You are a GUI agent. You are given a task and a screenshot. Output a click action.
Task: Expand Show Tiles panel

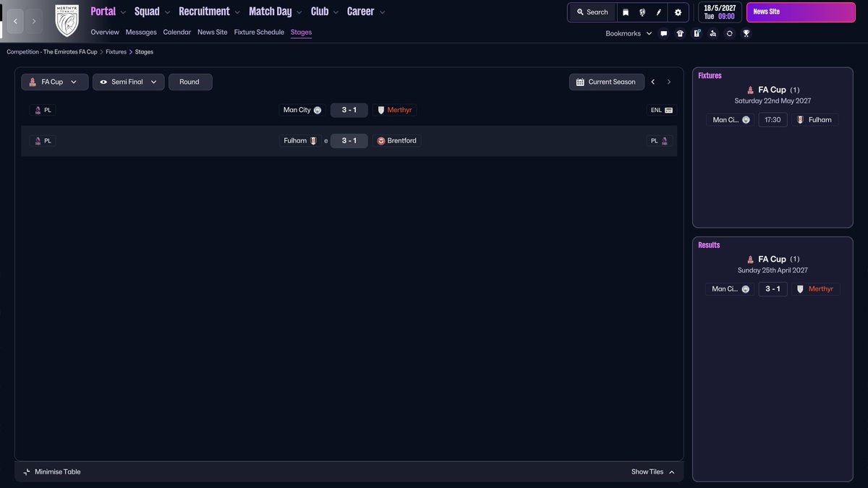pyautogui.click(x=652, y=472)
